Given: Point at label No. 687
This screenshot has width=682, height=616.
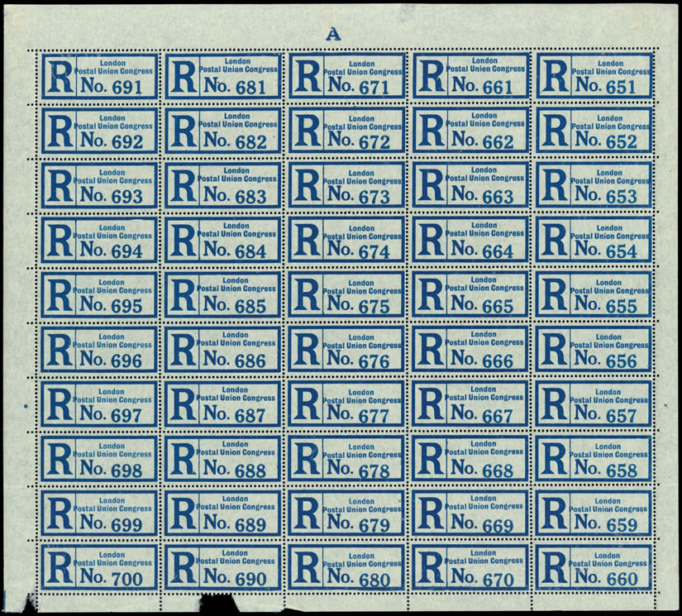Looking at the screenshot, I should [x=222, y=404].
